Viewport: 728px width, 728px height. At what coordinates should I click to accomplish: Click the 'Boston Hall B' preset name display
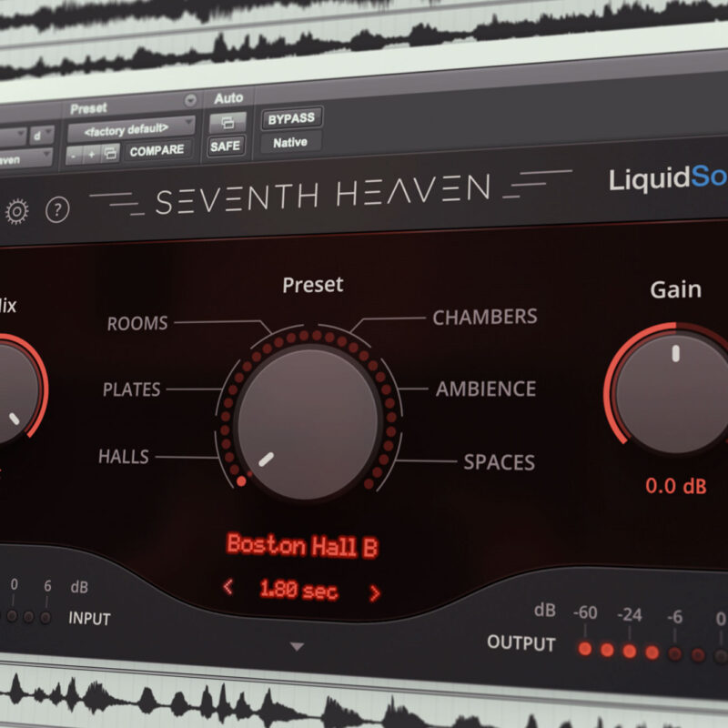tap(302, 545)
